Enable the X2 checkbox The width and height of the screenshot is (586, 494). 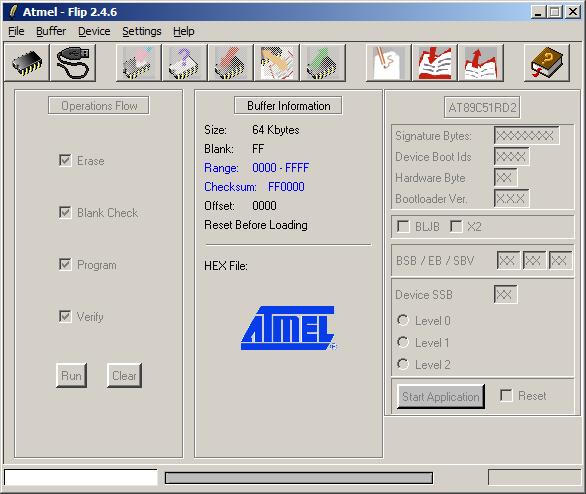[456, 226]
